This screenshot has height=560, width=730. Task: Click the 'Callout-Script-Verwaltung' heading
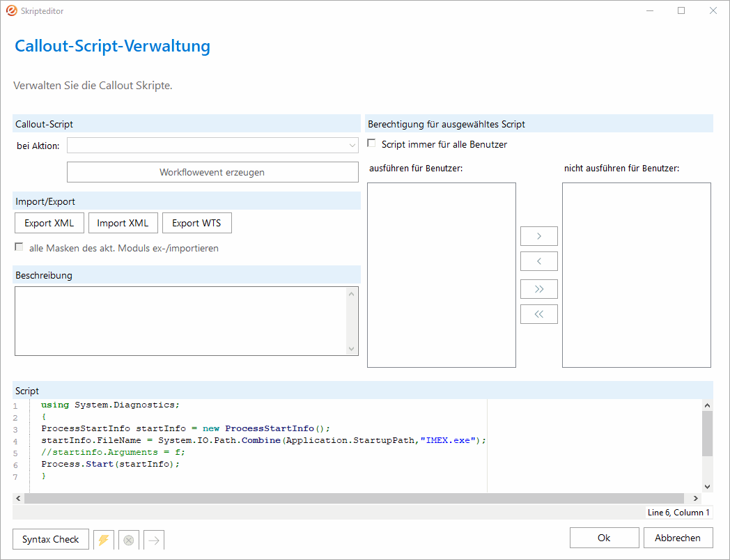(113, 45)
